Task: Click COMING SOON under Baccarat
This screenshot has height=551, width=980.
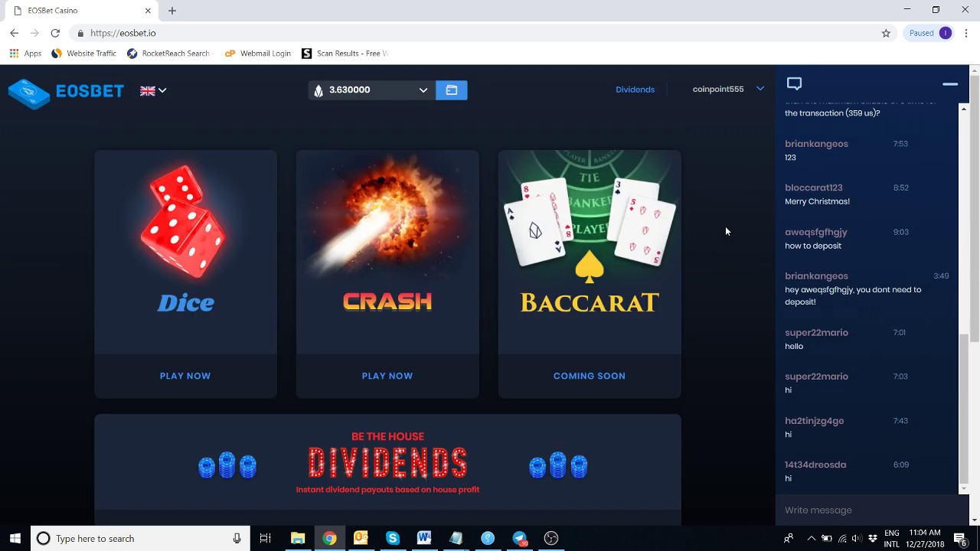Action: pyautogui.click(x=590, y=376)
